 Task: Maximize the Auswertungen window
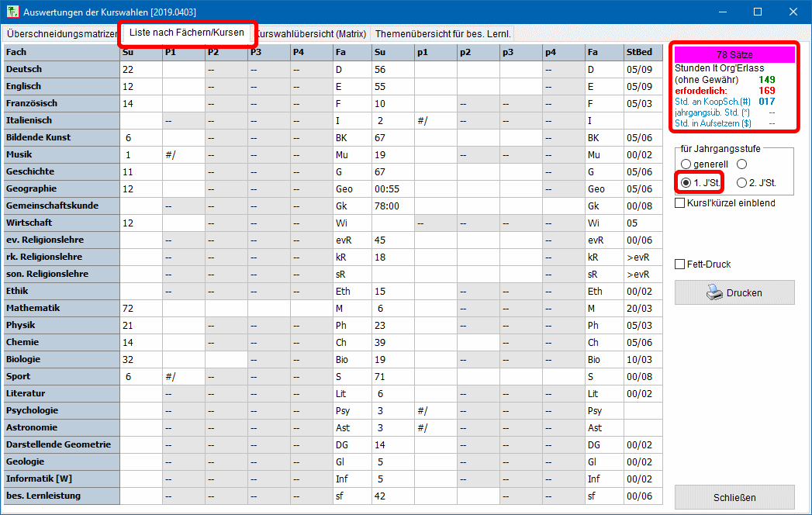[758, 12]
